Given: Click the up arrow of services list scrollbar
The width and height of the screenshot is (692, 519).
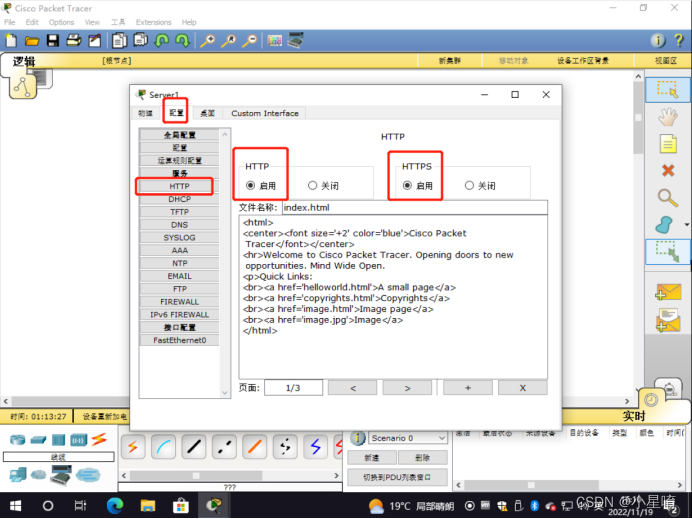Looking at the screenshot, I should pos(225,134).
